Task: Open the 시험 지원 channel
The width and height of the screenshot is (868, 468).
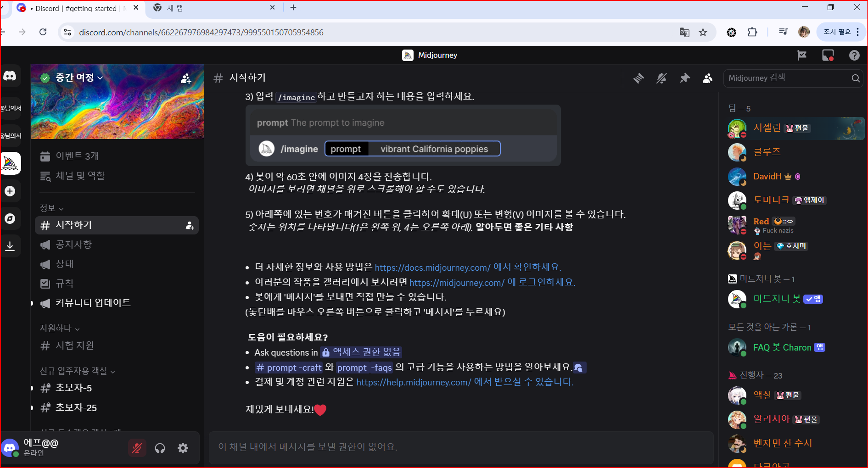Action: point(117,345)
